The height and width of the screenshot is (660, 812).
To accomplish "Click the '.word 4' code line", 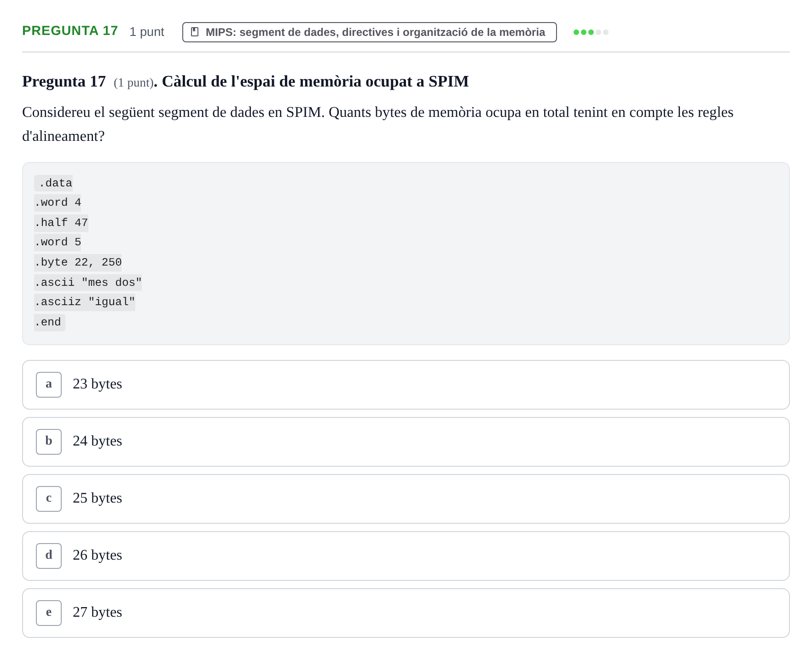I will point(58,203).
